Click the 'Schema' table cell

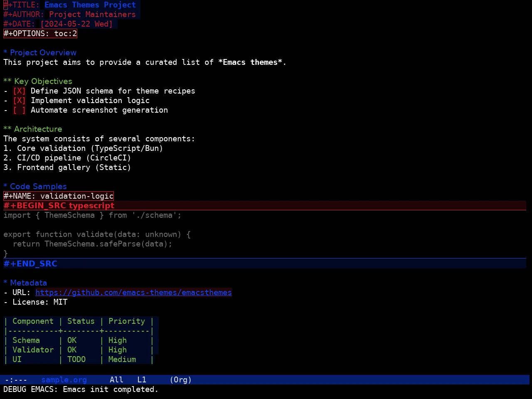[26, 340]
